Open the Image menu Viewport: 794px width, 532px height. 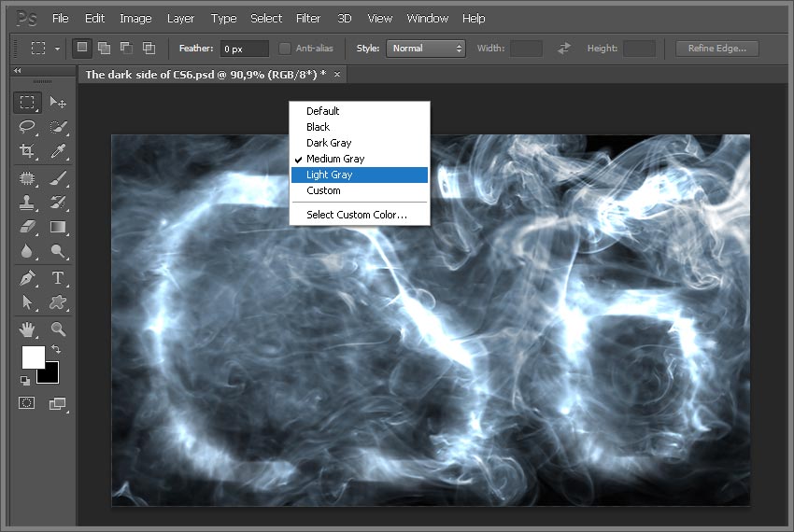click(x=135, y=19)
